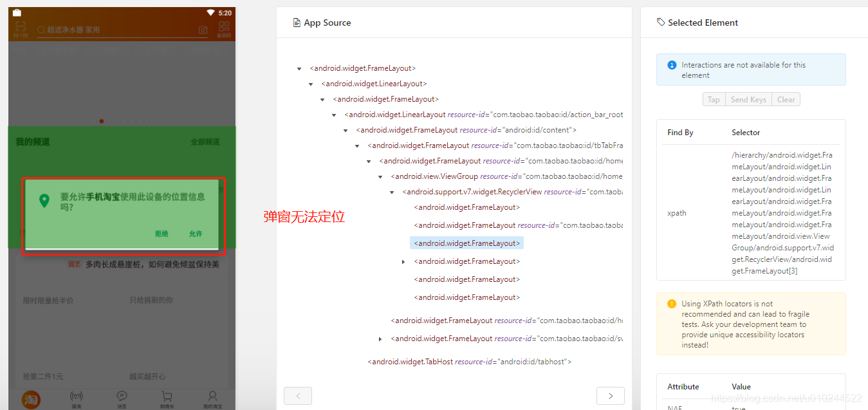
Task: Select the android.support.v7.widget.RecyclerView row
Action: click(512, 192)
